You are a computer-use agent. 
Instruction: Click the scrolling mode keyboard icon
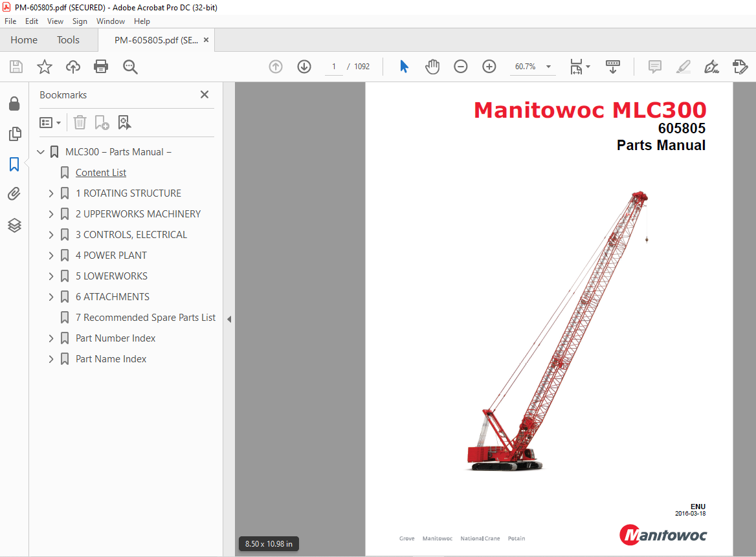[x=613, y=67]
